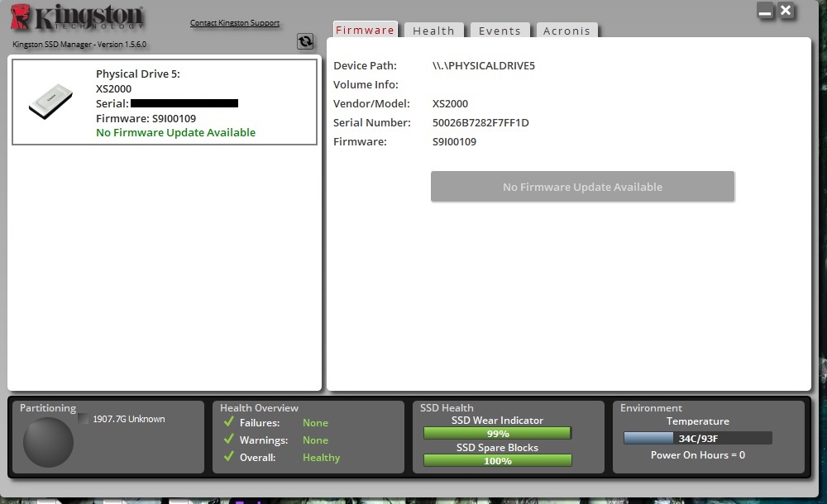
Task: Click the checkmark icon next to Overall
Action: click(229, 457)
